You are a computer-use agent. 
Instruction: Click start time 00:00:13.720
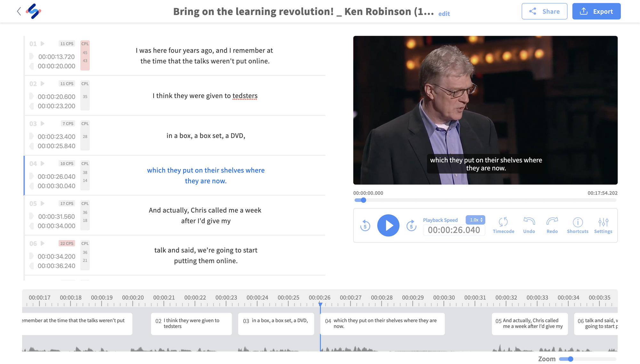click(x=56, y=57)
